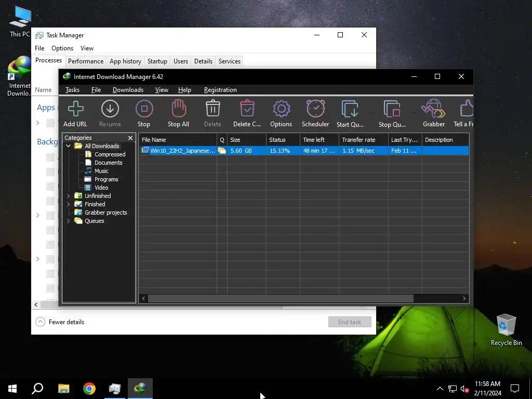Screen dimensions: 532x399
Task: Open the Details tab in Task Manager
Action: tap(203, 61)
